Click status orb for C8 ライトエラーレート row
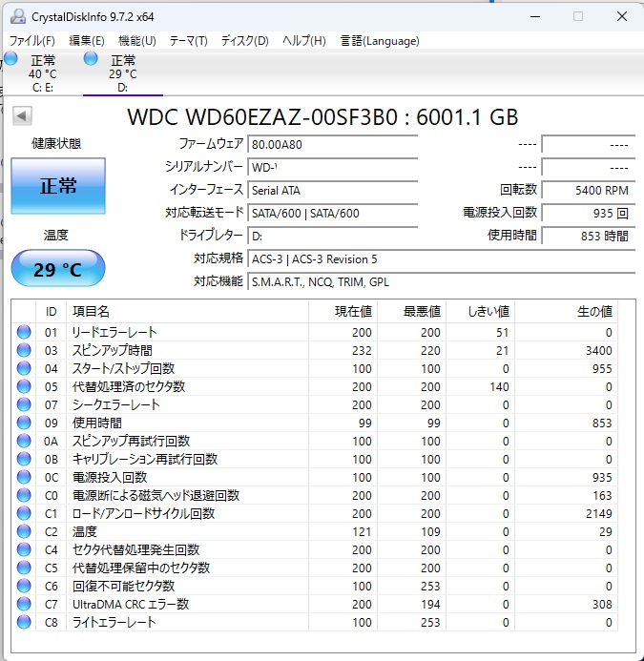 pos(24,622)
